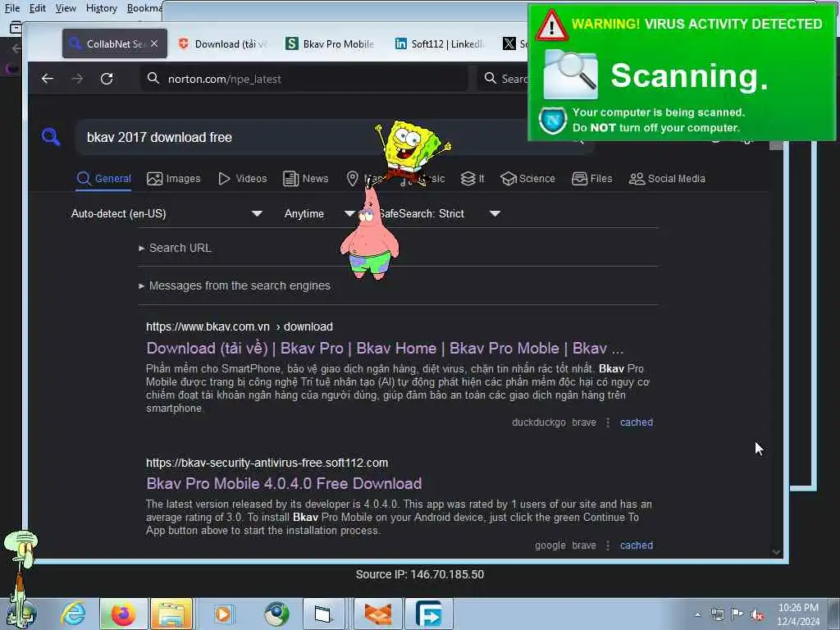Click the https://www.bkav.com.vn › download URL
The height and width of the screenshot is (630, 840).
pos(240,326)
